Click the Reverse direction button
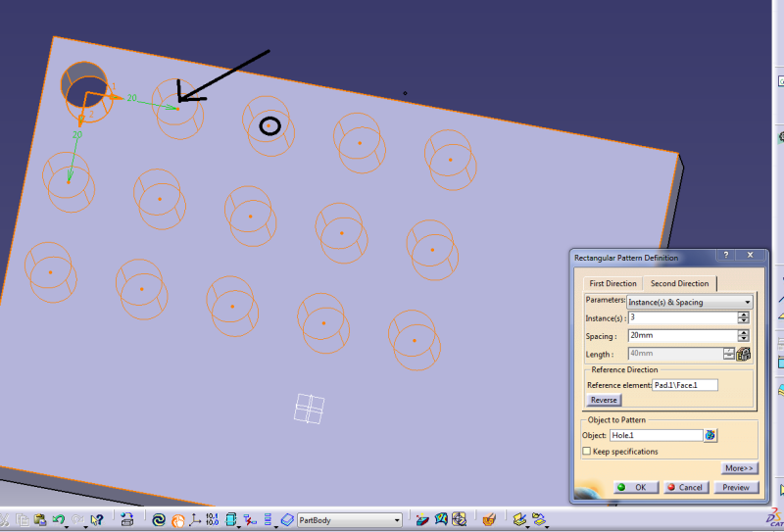784x532 pixels. (604, 400)
